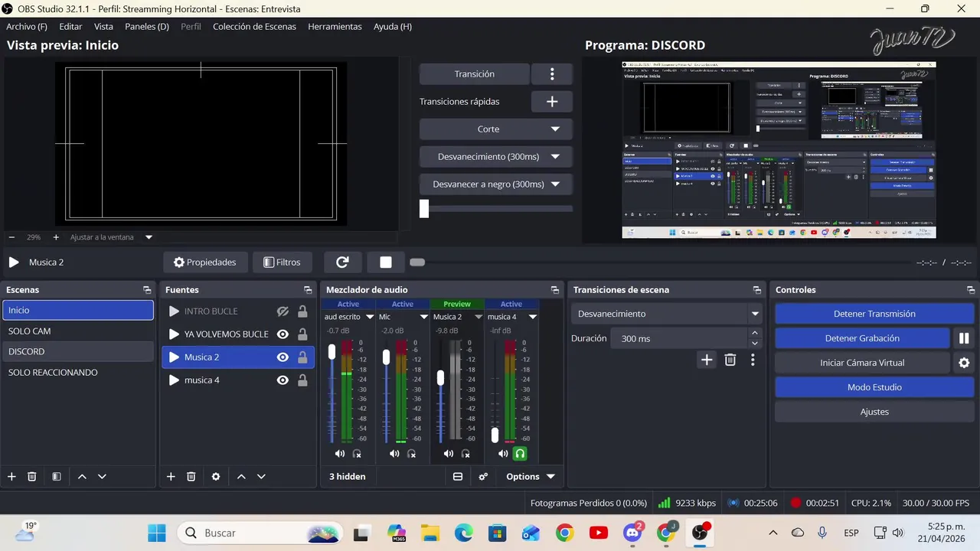This screenshot has width=980, height=551.
Task: Adjust the Mic volume fader
Action: click(x=386, y=357)
